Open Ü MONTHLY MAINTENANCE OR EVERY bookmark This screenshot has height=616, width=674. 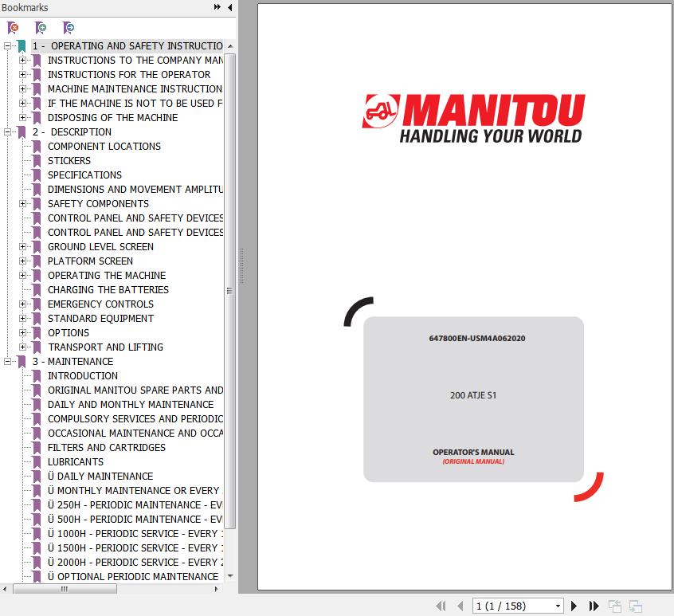[135, 490]
